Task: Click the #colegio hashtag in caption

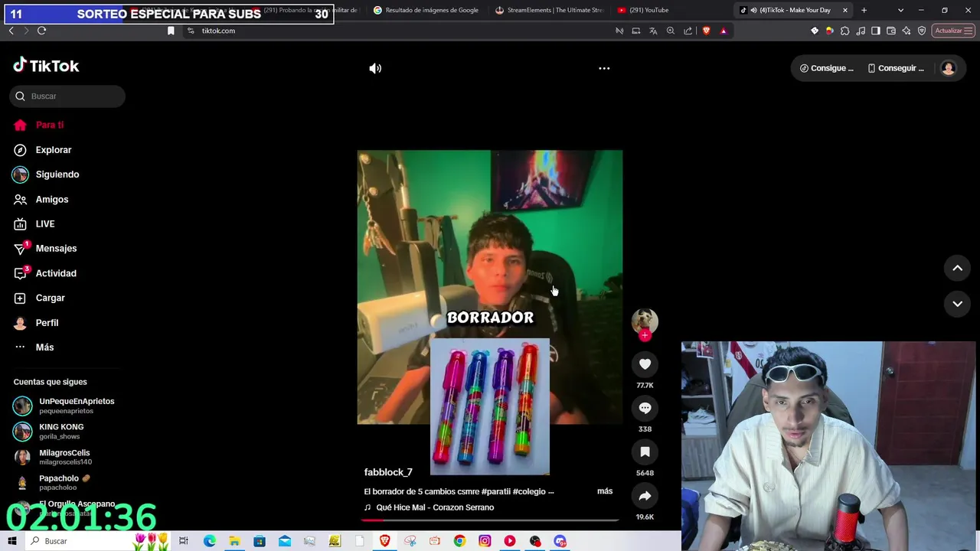Action: point(530,491)
